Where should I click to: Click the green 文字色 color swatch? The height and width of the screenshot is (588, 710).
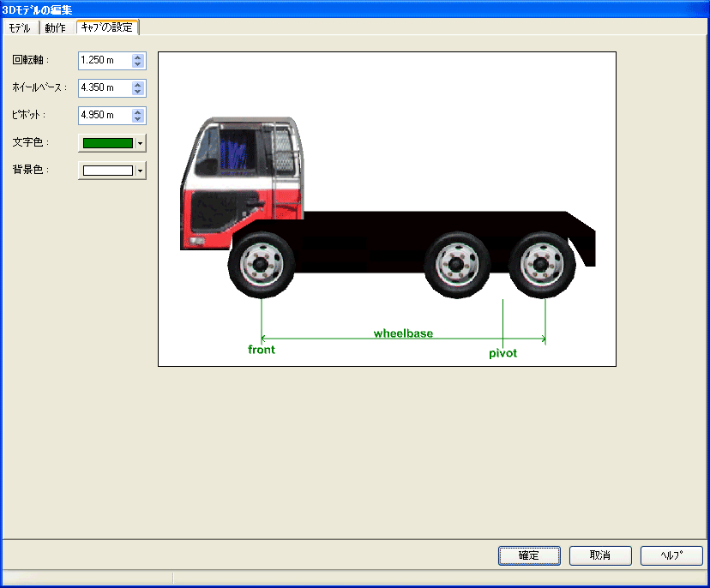click(x=108, y=143)
